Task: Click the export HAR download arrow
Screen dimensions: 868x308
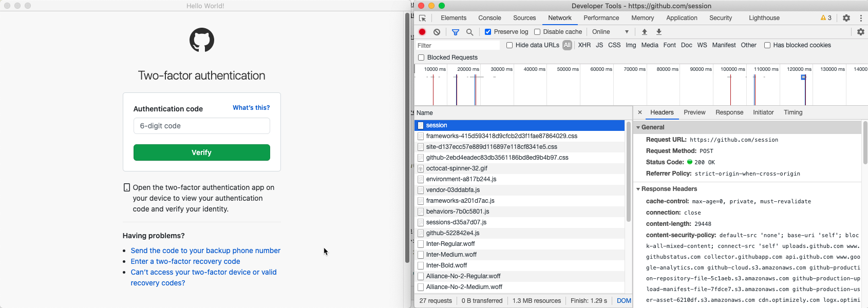Action: 659,32
